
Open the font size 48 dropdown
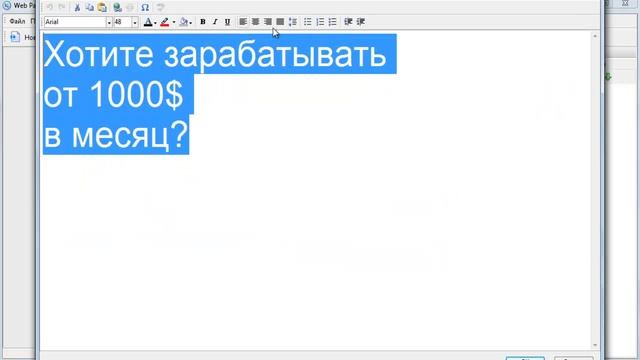click(135, 22)
